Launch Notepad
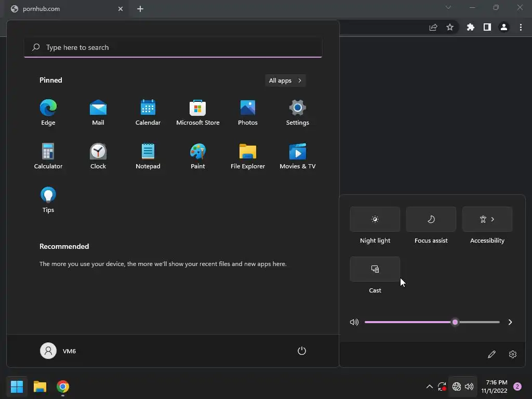Image resolution: width=532 pixels, height=399 pixels. click(148, 156)
